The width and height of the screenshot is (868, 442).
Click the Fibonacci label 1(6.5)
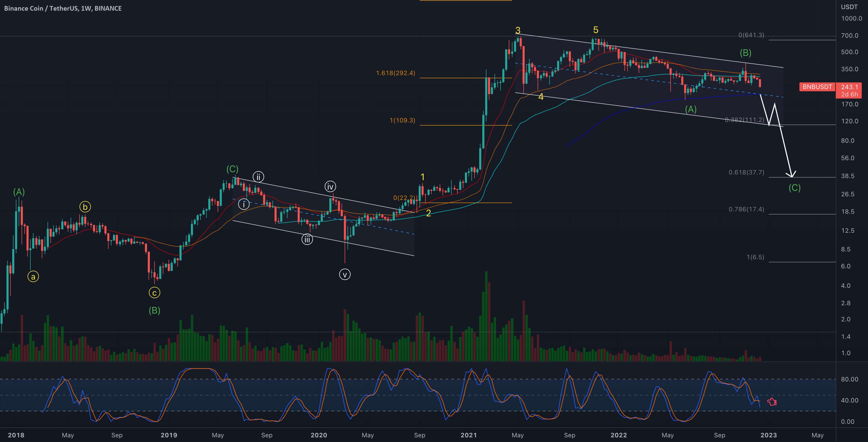[x=756, y=257]
